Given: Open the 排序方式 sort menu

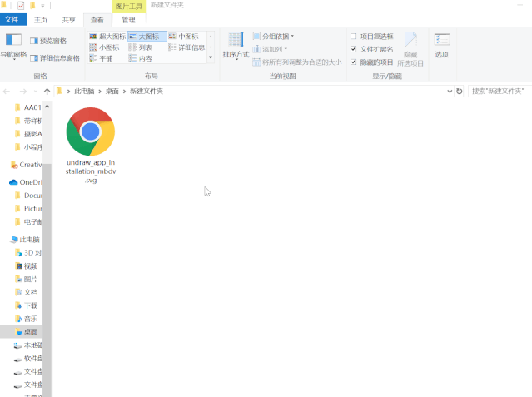Looking at the screenshot, I should pos(236,46).
